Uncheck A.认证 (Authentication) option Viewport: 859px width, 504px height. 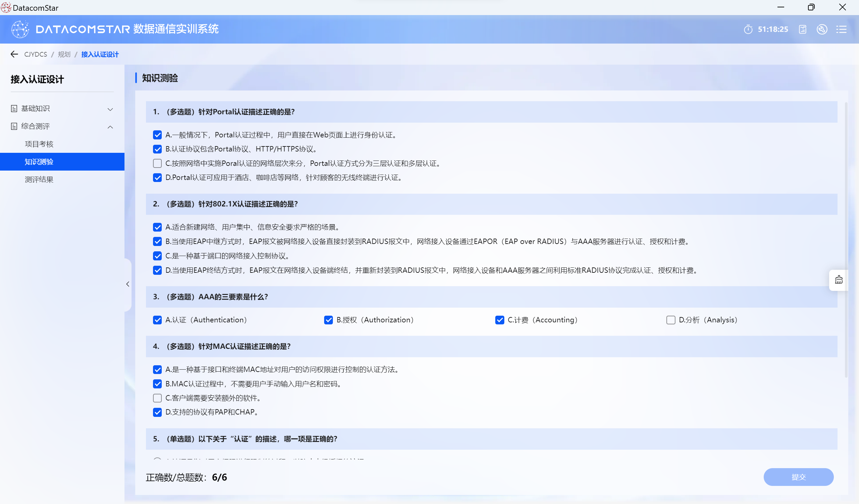(x=157, y=320)
